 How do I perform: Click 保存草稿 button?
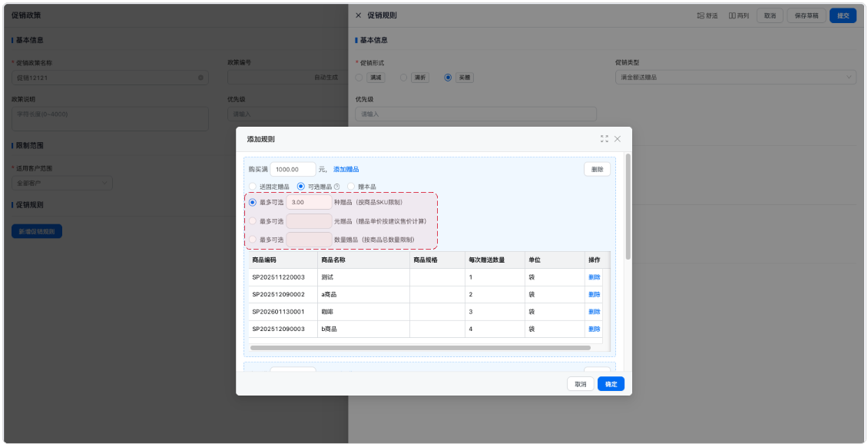coord(807,15)
